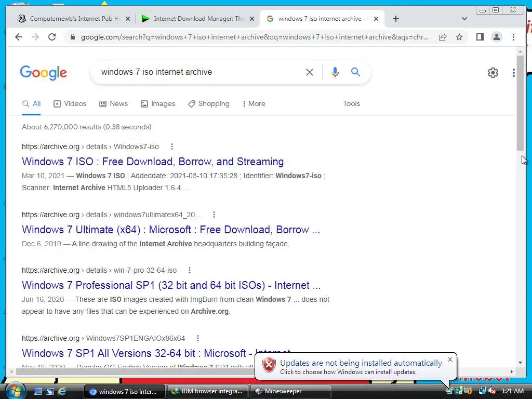Viewport: 532px width, 399px height.
Task: Click the https://archive.org › details › Windows7-iso breadcrumb
Action: (x=90, y=147)
